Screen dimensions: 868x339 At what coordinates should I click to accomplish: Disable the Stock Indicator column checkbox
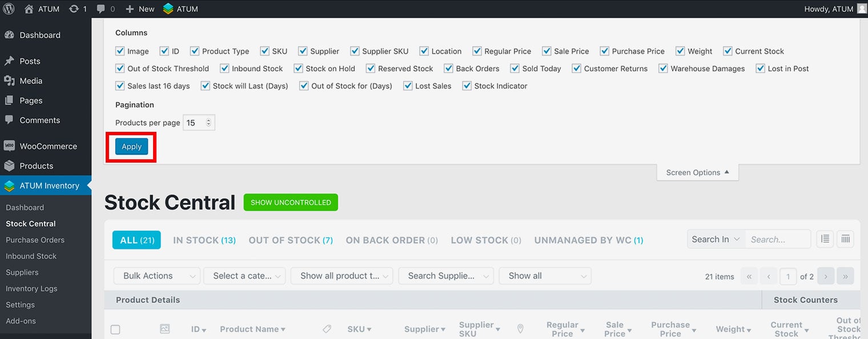pyautogui.click(x=467, y=86)
